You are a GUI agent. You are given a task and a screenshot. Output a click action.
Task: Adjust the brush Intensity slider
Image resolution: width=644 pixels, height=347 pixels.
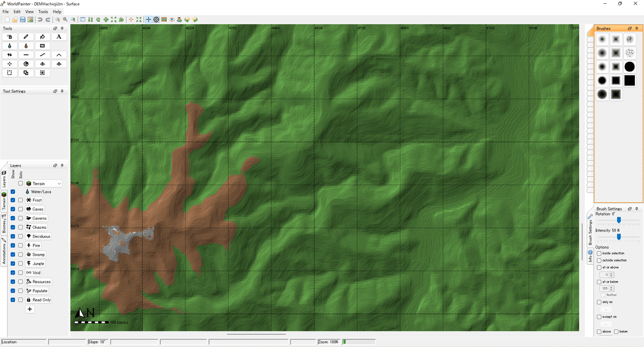[618, 237]
